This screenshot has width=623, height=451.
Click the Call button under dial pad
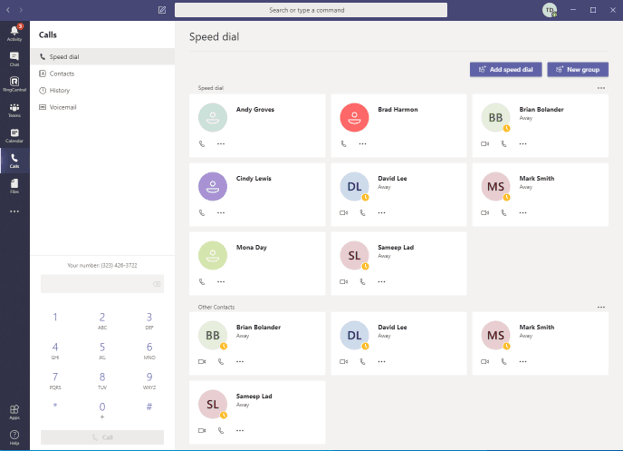point(102,437)
